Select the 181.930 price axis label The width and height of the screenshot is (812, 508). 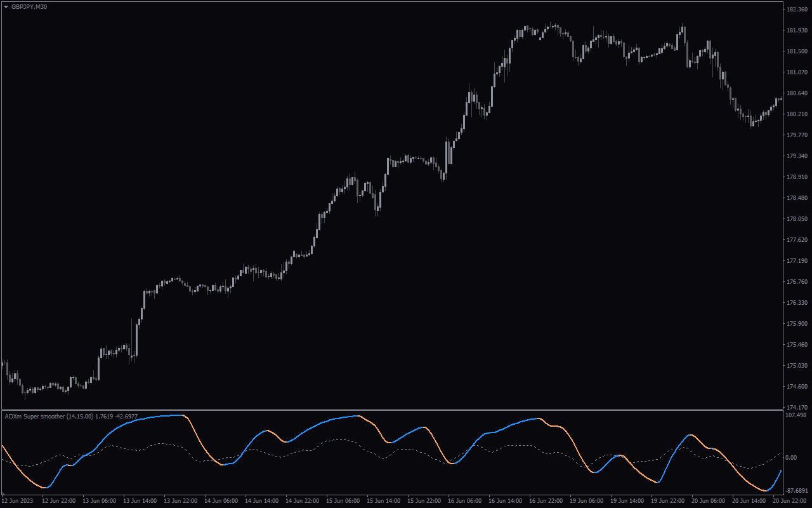coord(796,30)
